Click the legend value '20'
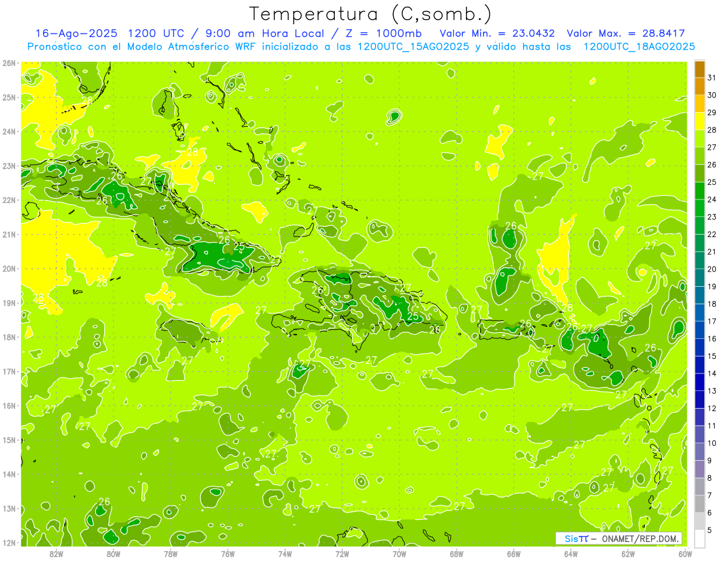Image resolution: width=728 pixels, height=562 pixels. coord(712,269)
